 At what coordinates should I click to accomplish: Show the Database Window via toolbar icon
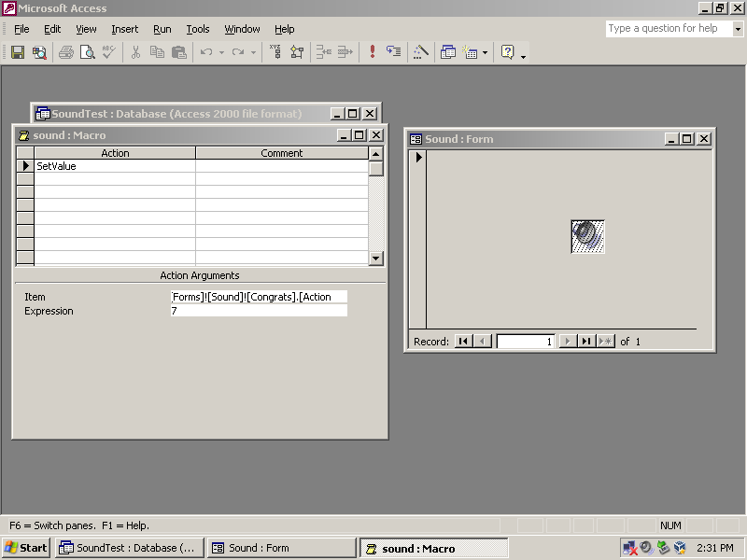(448, 52)
